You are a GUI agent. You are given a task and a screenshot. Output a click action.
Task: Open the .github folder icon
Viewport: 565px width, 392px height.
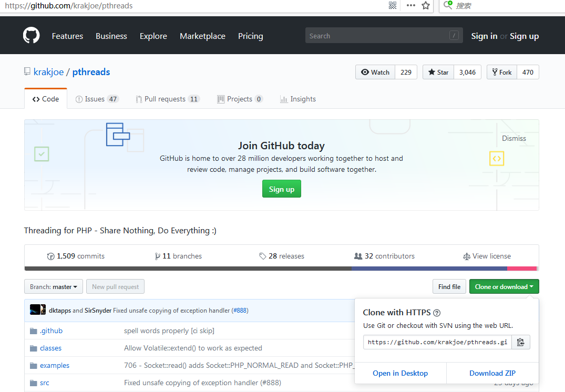click(34, 331)
